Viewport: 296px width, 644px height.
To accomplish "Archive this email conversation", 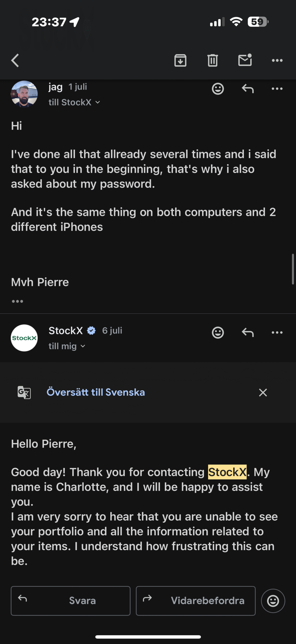I will pyautogui.click(x=180, y=60).
